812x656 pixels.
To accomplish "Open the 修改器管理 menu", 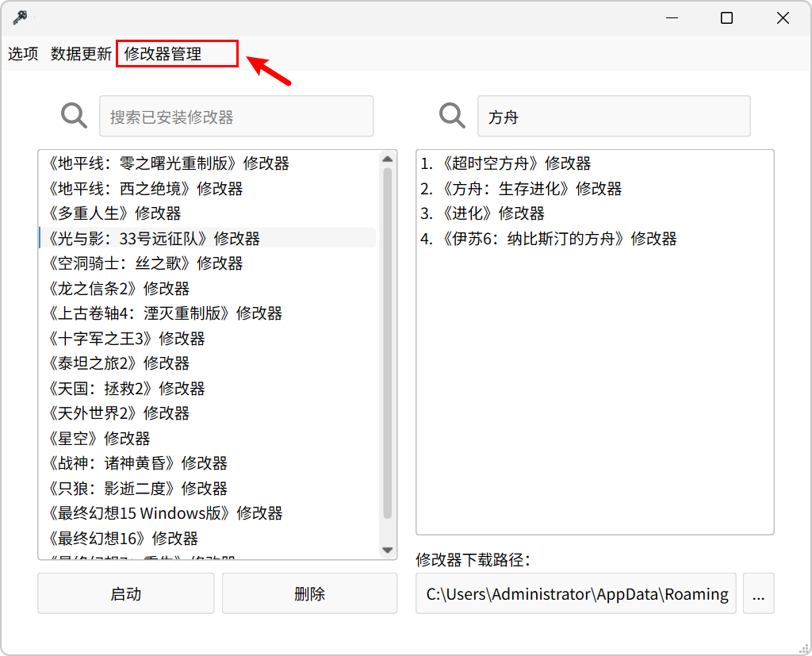I will click(163, 53).
